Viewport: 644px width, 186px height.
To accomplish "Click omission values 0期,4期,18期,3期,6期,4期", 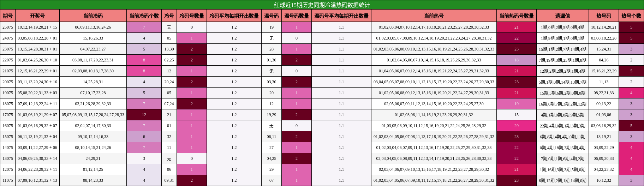I will click(562, 148).
